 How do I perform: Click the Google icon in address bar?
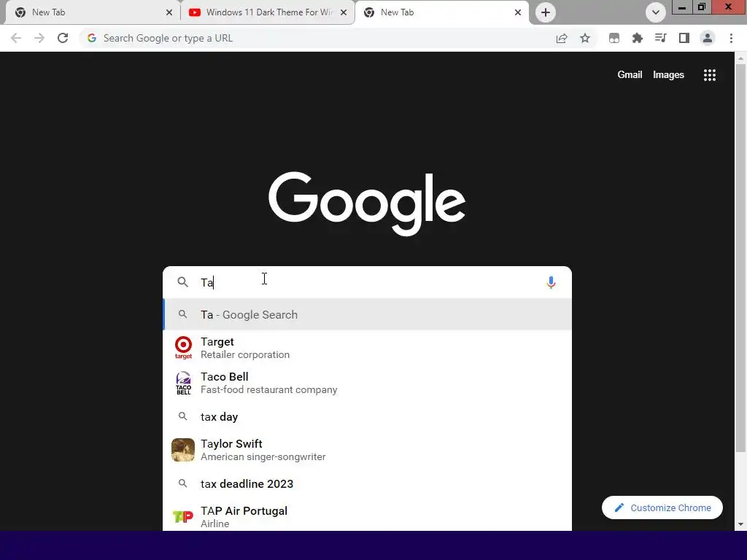click(92, 38)
